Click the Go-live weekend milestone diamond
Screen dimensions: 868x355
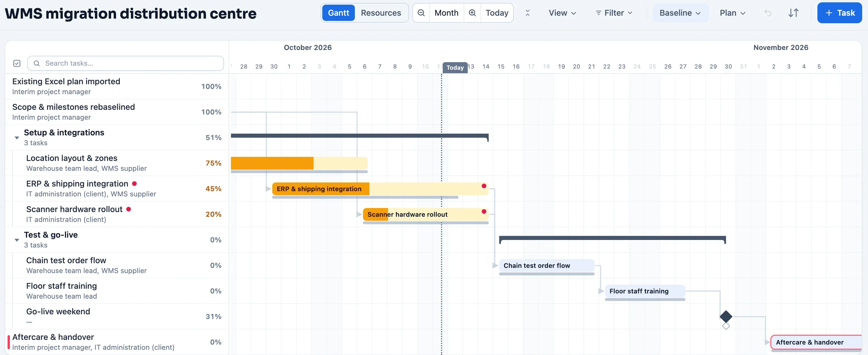pyautogui.click(x=726, y=316)
